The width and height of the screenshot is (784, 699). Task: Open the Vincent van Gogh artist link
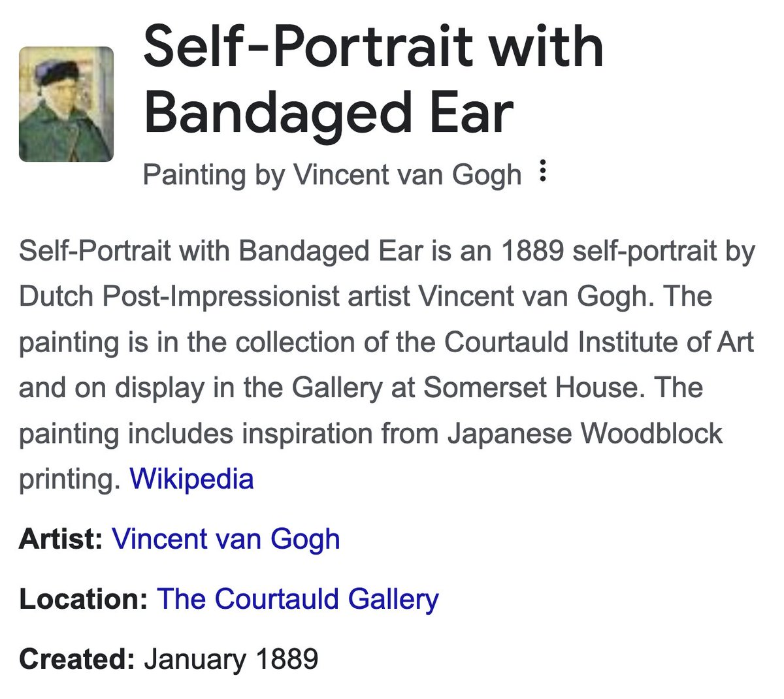(226, 540)
